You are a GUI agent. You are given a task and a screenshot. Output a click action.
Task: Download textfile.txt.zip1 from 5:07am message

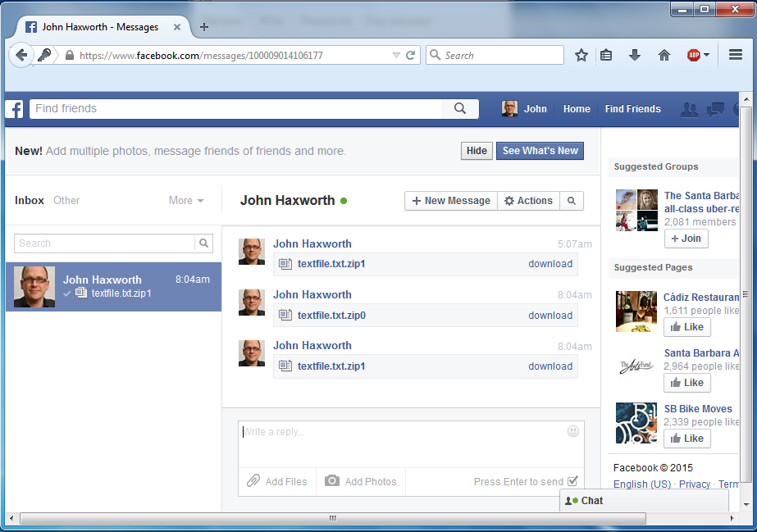point(550,264)
